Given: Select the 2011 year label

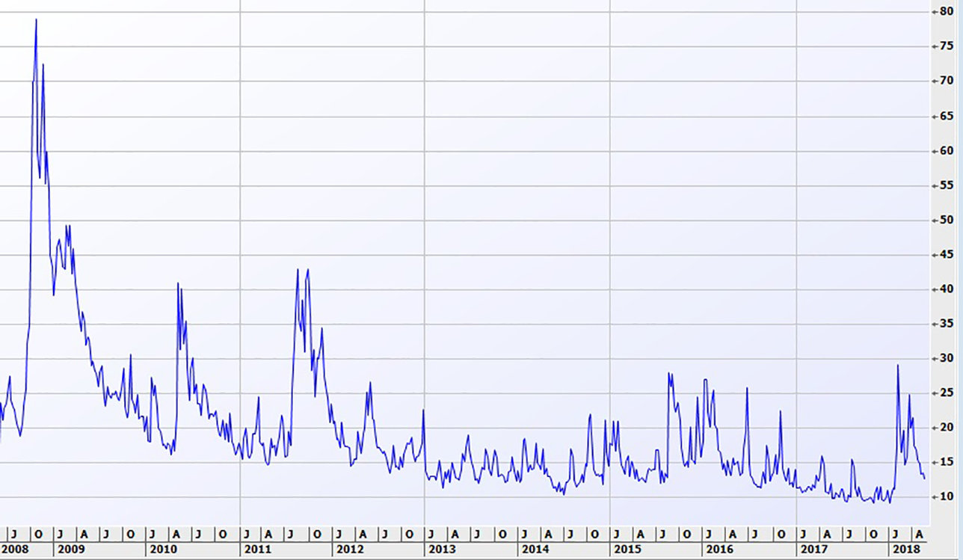Looking at the screenshot, I should click(x=256, y=549).
